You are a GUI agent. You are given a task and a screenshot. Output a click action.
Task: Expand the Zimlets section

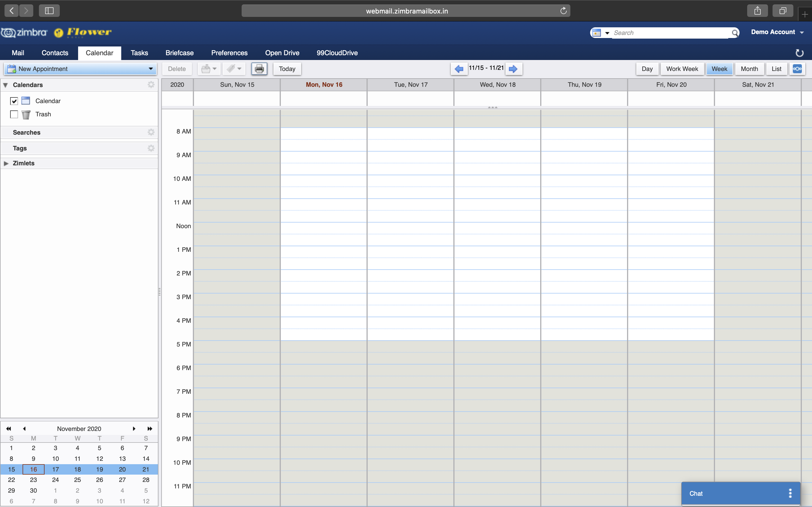6,163
